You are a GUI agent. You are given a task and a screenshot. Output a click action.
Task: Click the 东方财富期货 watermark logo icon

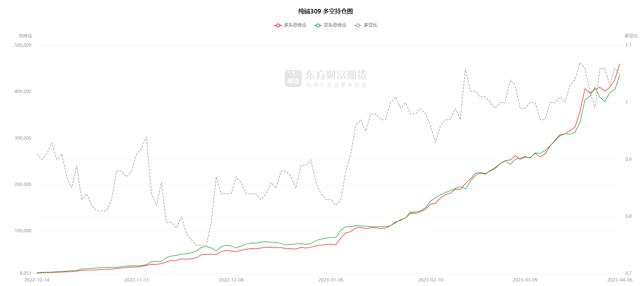293,78
